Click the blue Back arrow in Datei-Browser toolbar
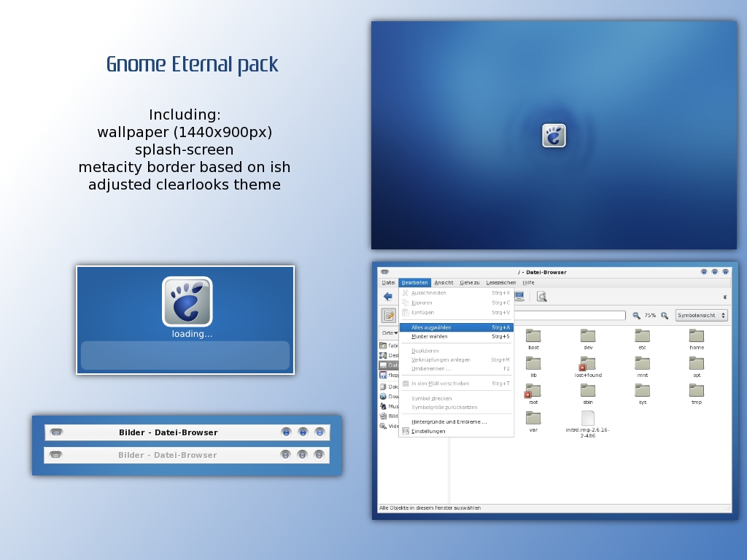Image resolution: width=747 pixels, height=560 pixels. (x=388, y=297)
